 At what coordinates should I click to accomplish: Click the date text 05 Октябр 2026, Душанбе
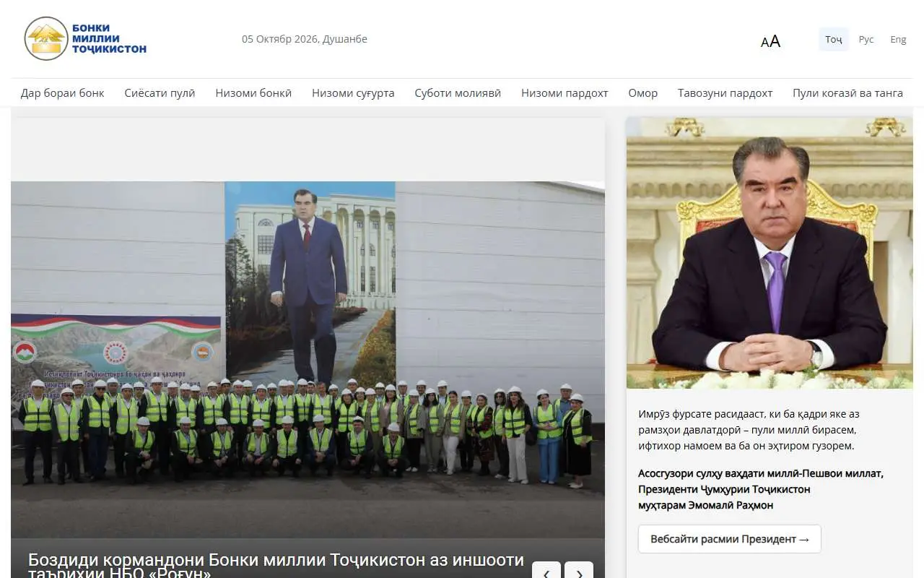click(x=305, y=39)
